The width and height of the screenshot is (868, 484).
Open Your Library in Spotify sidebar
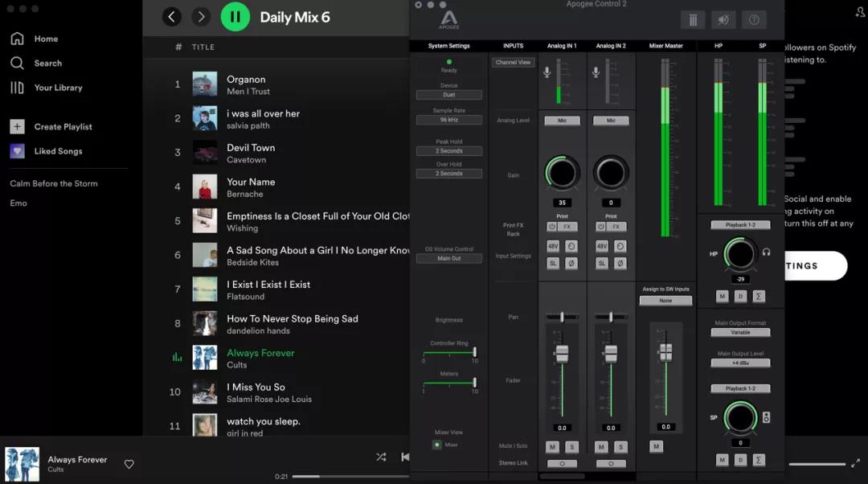tap(46, 88)
